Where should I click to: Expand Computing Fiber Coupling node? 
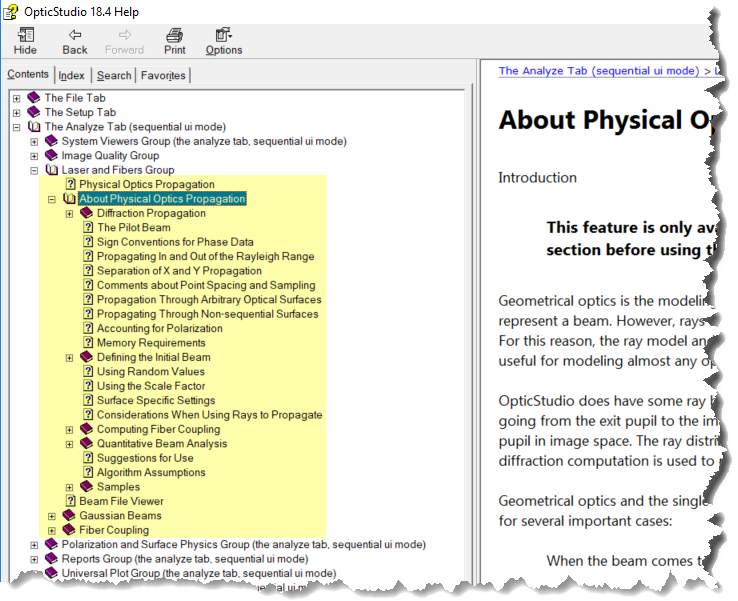(x=69, y=430)
